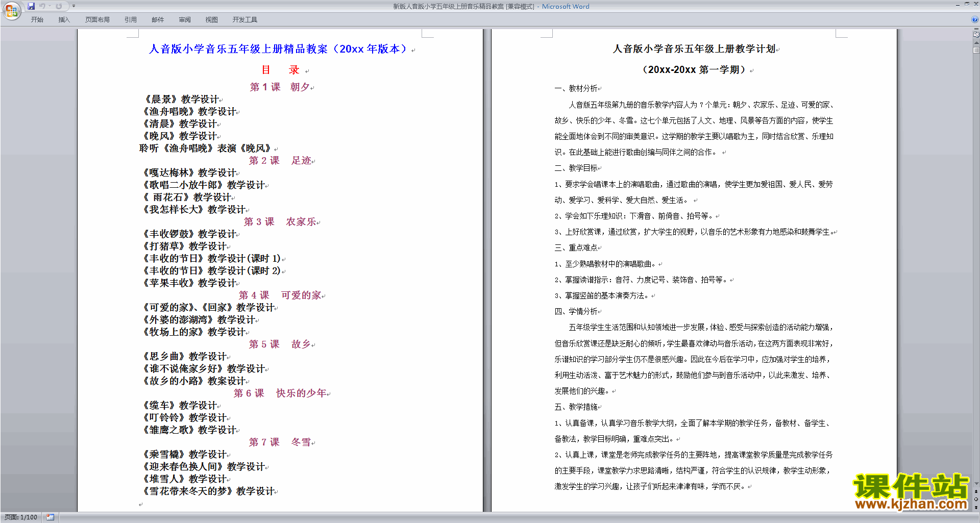Open the 开发工具 ribbon tab
Screen dimensions: 980x523
click(x=245, y=20)
